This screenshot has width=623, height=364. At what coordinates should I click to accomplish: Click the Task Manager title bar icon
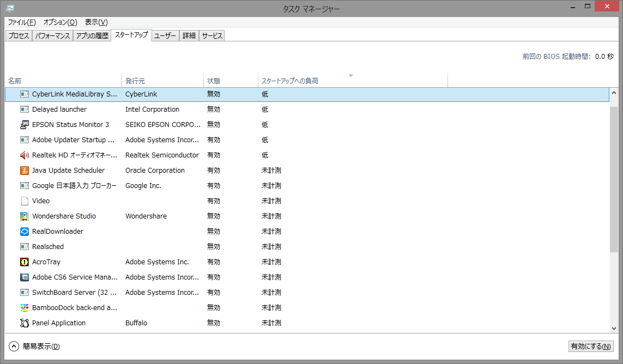pos(10,8)
